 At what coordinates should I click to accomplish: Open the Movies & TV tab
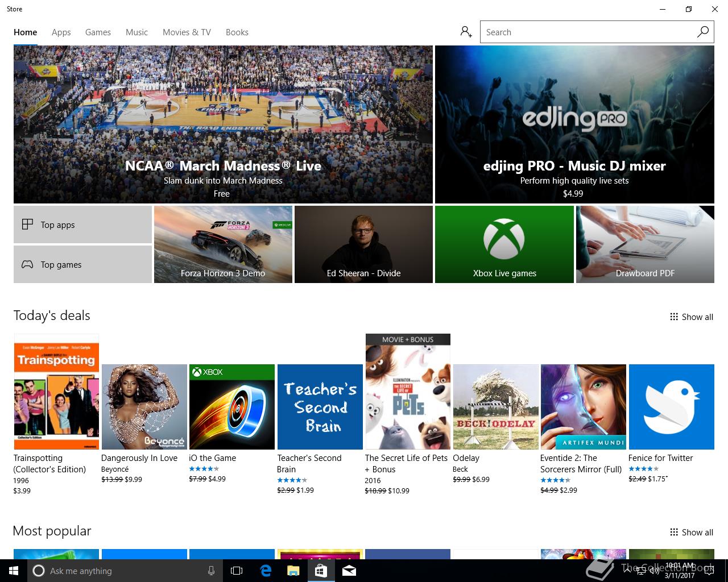point(187,32)
